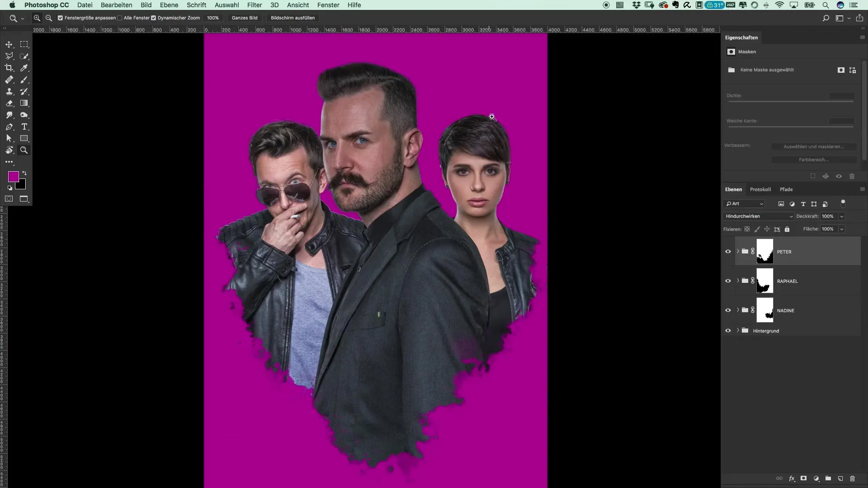Toggle Dynamischer Zoom checkbox
Viewport: 868px width, 488px height.
click(153, 18)
